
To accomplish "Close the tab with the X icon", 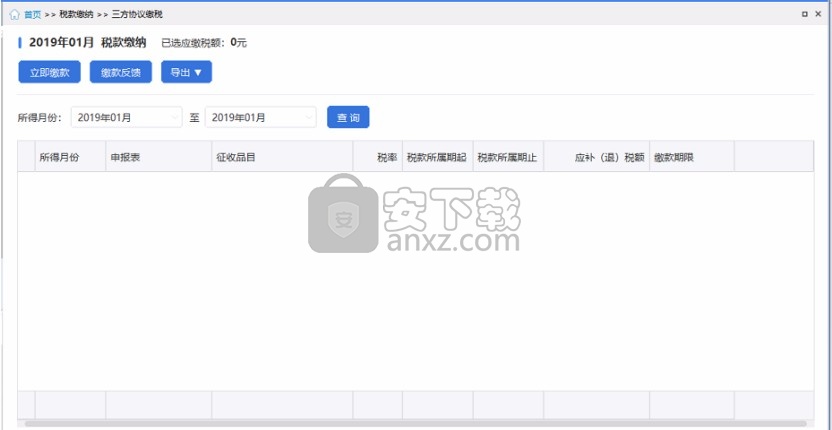I will [x=818, y=14].
